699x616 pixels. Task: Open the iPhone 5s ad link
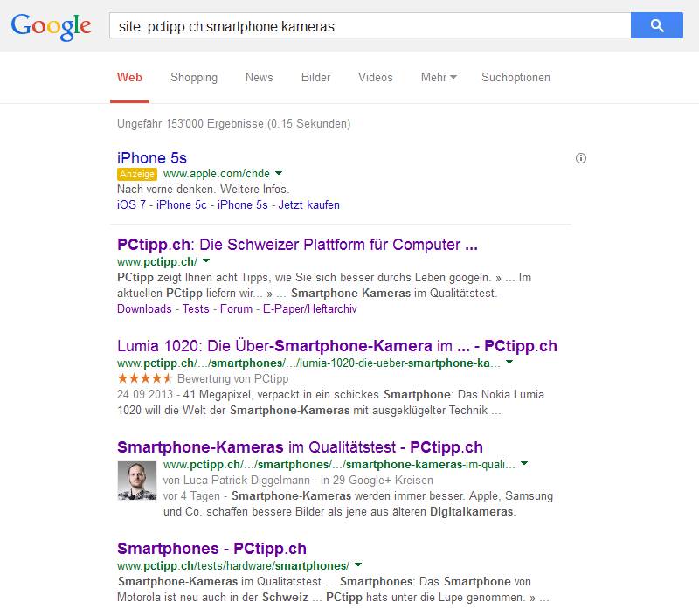152,158
